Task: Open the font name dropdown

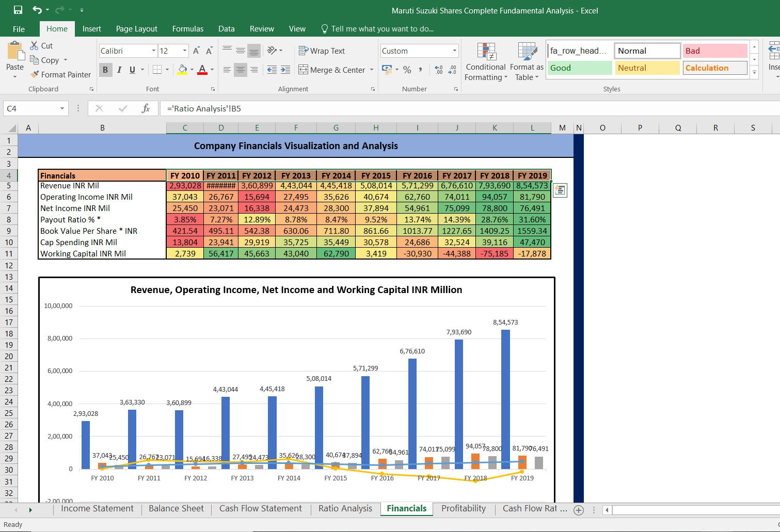Action: (x=154, y=51)
